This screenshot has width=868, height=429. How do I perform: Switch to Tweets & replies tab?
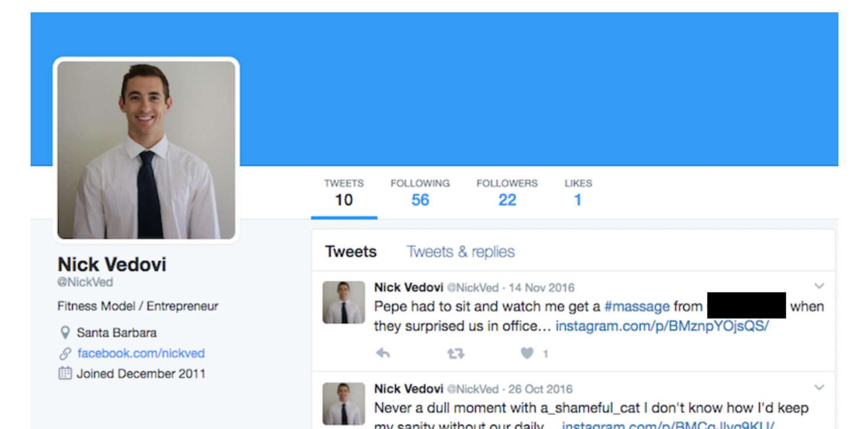coord(460,252)
